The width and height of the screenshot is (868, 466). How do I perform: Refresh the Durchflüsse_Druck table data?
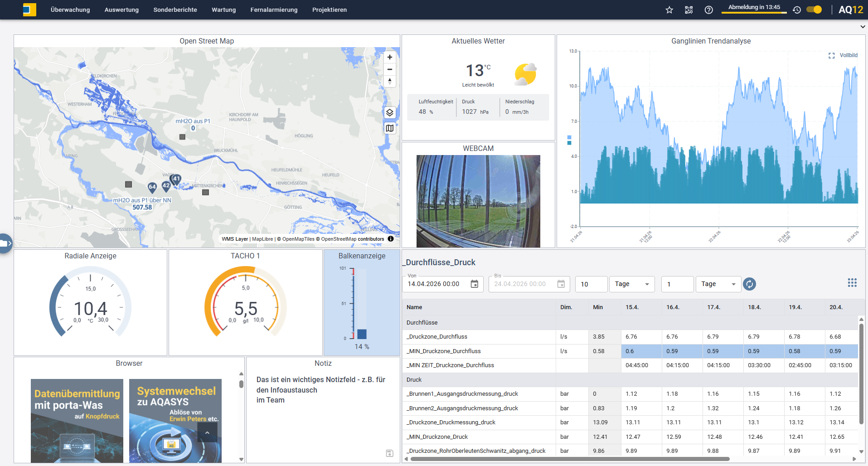click(750, 284)
